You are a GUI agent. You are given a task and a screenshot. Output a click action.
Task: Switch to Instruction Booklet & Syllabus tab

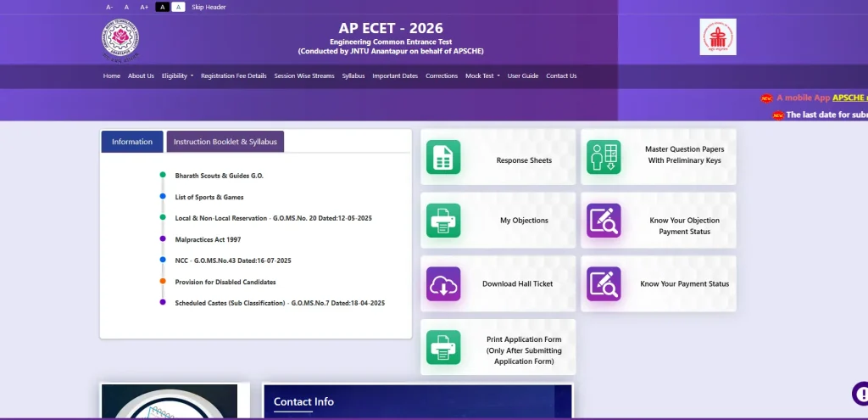[225, 142]
